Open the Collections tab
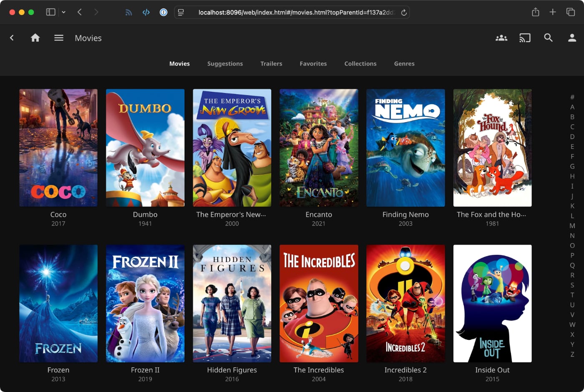 360,64
